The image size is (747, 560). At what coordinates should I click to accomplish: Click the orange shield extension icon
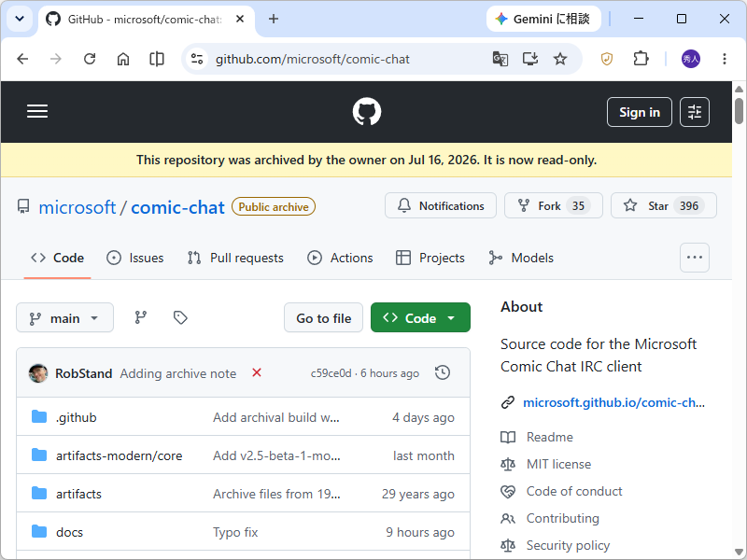coord(606,59)
